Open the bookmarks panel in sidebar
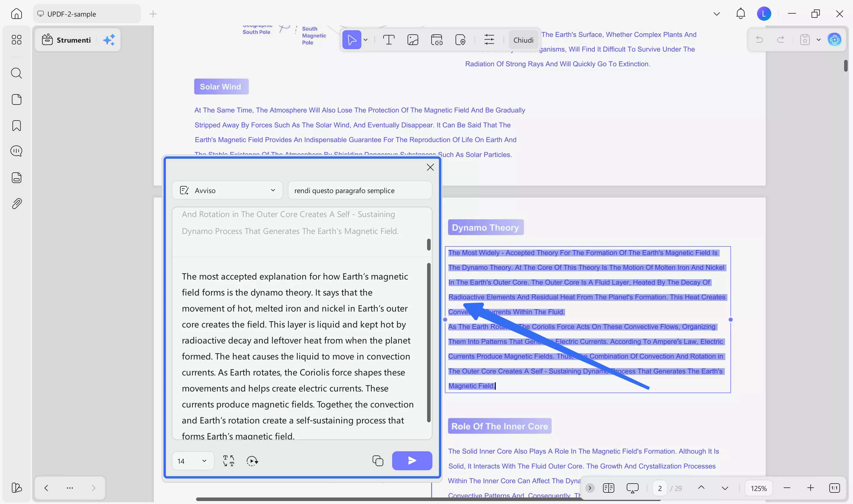The width and height of the screenshot is (853, 504). pyautogui.click(x=16, y=126)
